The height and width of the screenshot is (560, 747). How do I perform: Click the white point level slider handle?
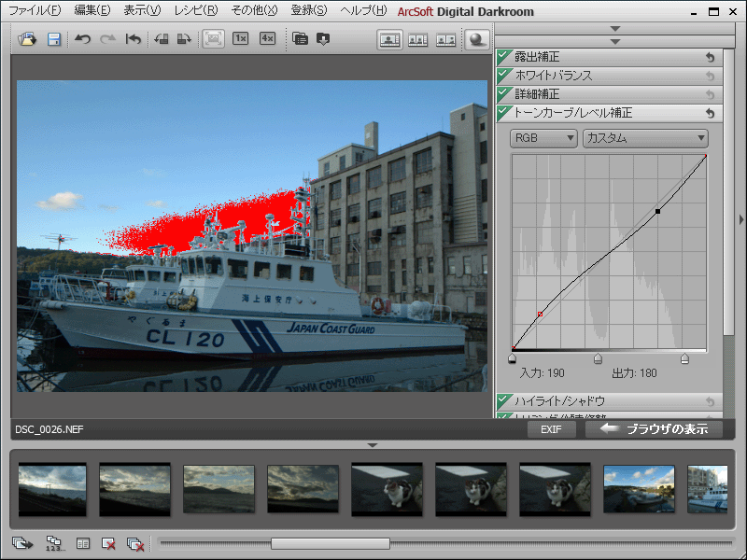(x=684, y=358)
